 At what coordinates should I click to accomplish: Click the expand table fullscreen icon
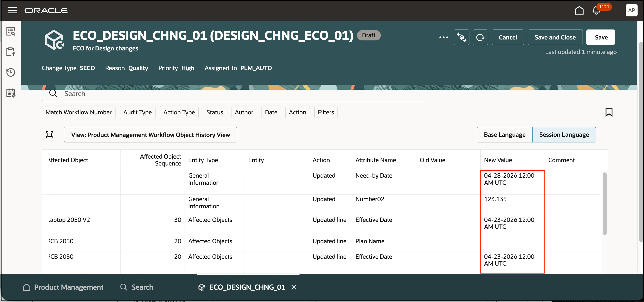tap(50, 135)
